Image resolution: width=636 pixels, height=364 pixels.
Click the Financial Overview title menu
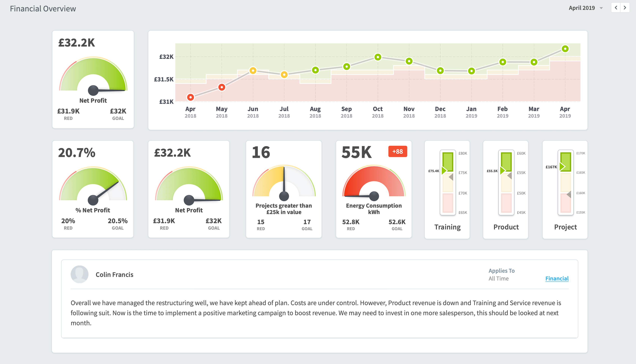[x=43, y=8]
